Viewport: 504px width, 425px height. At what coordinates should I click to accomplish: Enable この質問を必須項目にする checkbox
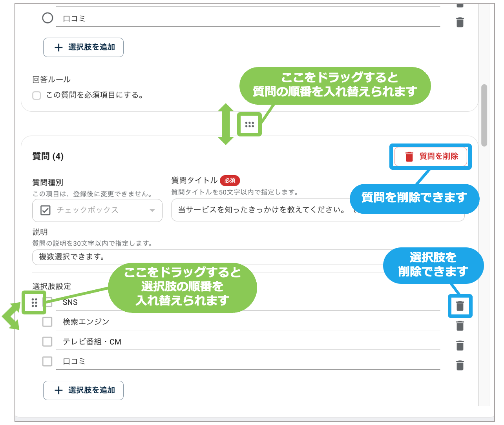[37, 95]
